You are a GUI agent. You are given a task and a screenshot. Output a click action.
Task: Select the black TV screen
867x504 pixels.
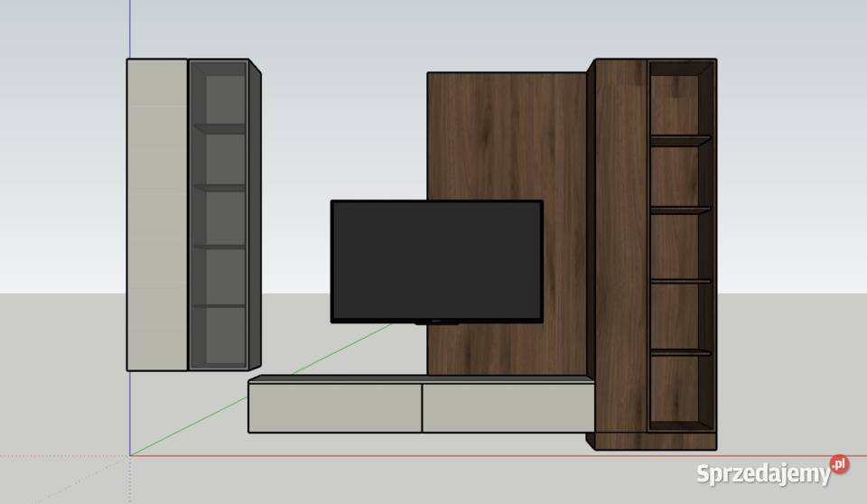[436, 260]
